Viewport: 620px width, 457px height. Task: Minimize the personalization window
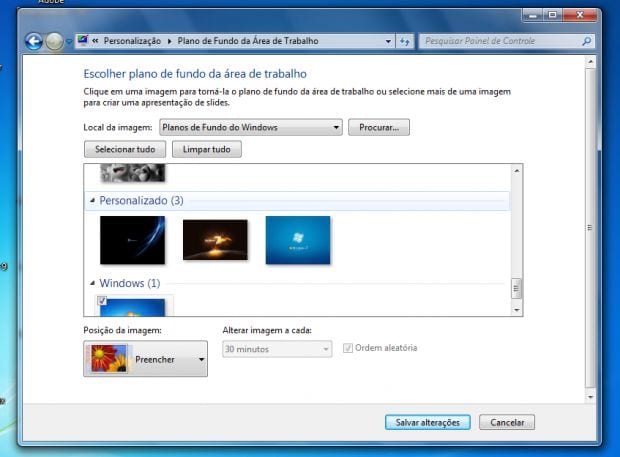[533, 15]
